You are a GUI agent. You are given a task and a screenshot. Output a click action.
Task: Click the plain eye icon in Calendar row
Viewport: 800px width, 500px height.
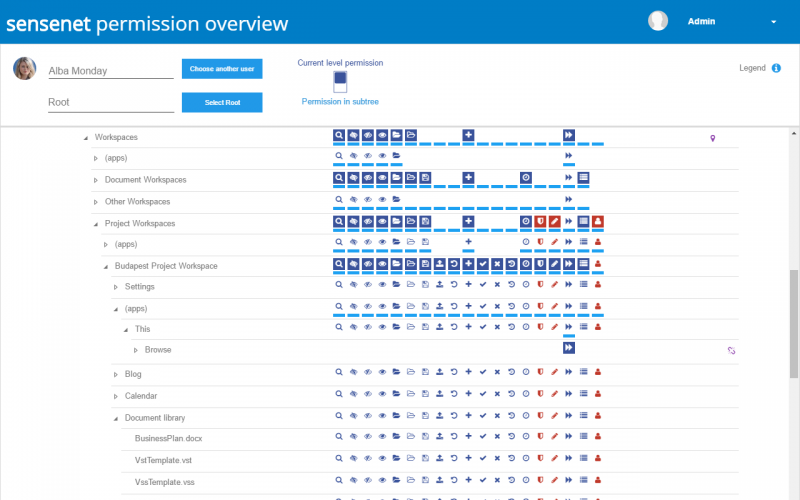coord(382,394)
